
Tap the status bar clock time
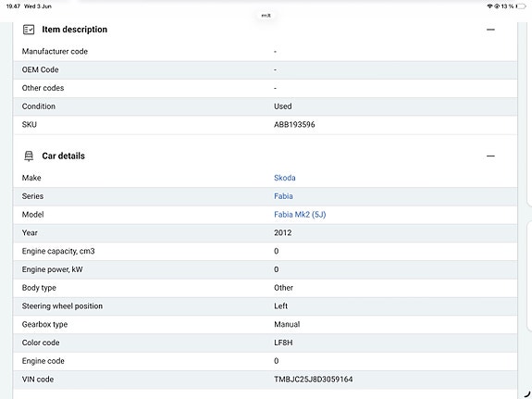click(13, 6)
